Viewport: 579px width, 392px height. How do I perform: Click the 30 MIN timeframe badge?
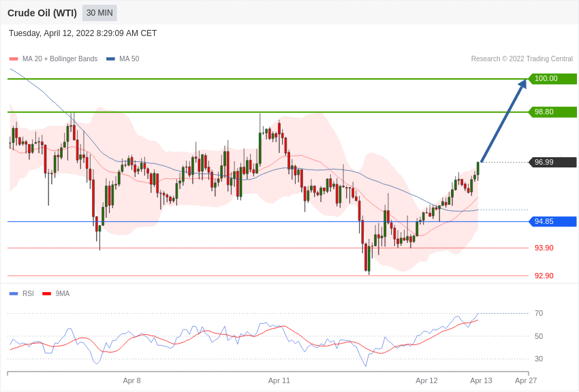99,13
